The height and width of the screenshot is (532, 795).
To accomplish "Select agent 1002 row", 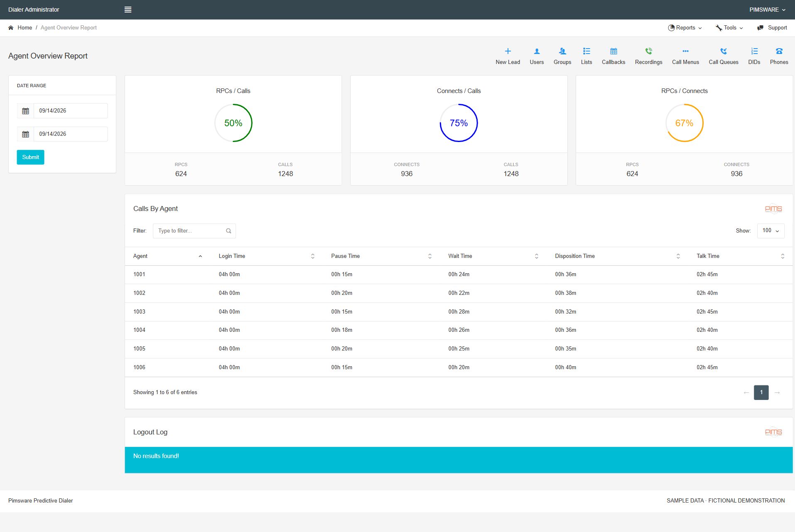I will [x=459, y=293].
